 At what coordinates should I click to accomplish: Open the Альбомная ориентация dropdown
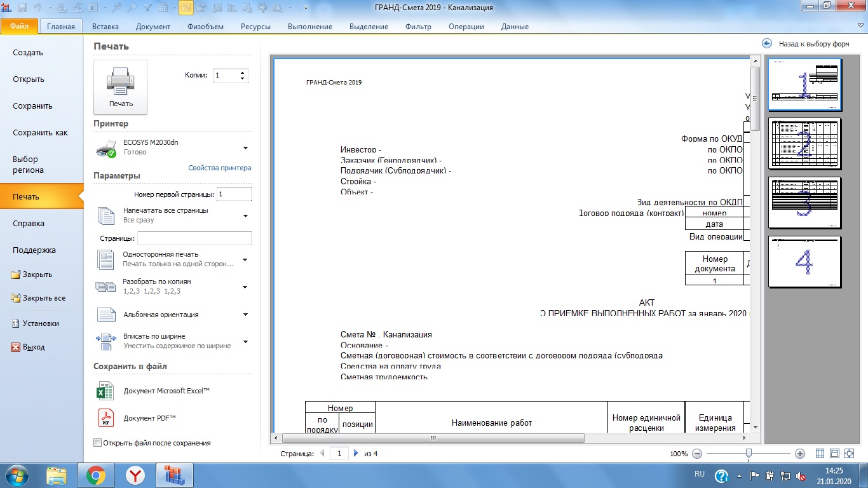pyautogui.click(x=245, y=315)
